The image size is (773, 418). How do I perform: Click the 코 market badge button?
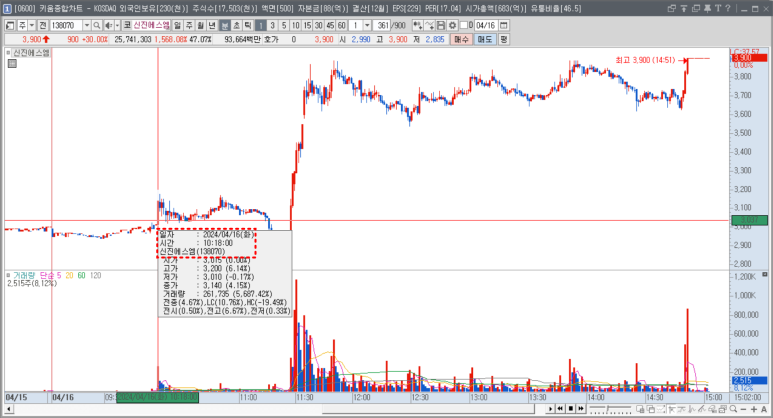coord(127,25)
